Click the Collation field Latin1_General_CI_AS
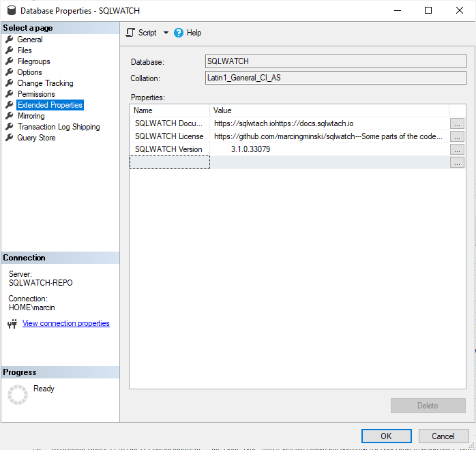The image size is (476, 450). click(336, 78)
